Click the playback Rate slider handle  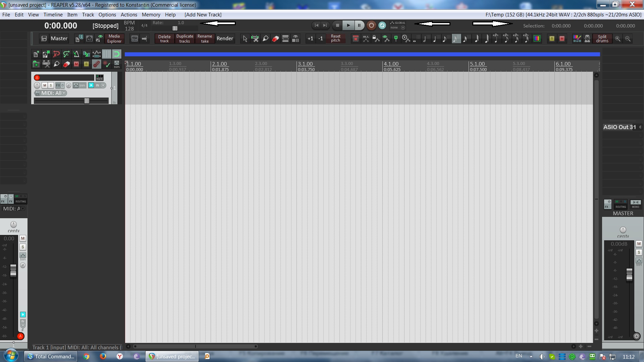click(175, 28)
